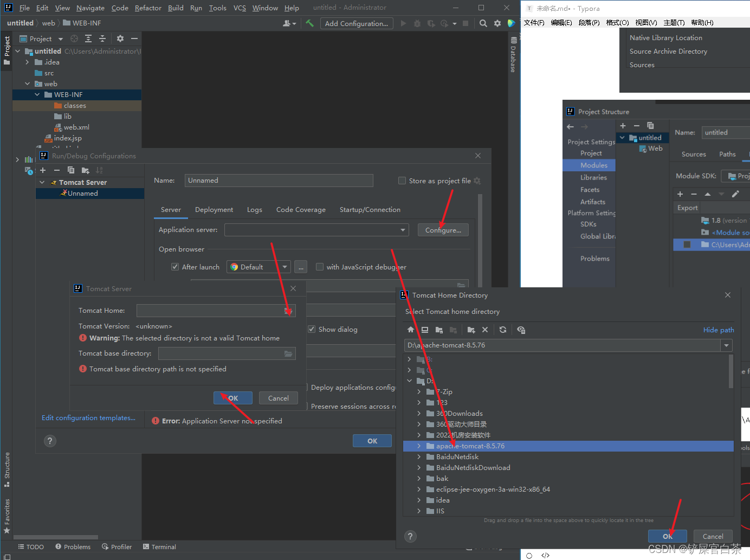Open Project panel options gear
750x560 pixels.
coord(120,38)
